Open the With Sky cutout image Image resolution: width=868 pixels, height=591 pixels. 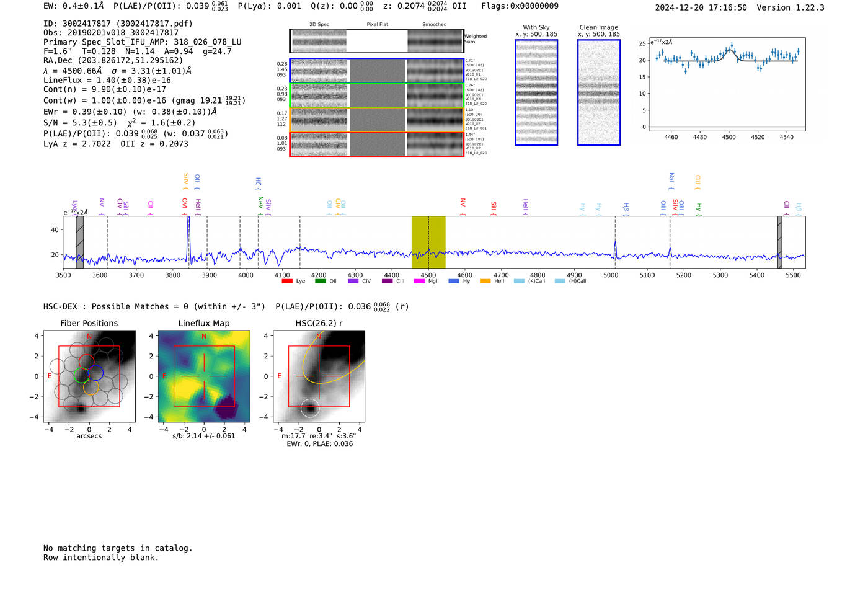pos(536,92)
